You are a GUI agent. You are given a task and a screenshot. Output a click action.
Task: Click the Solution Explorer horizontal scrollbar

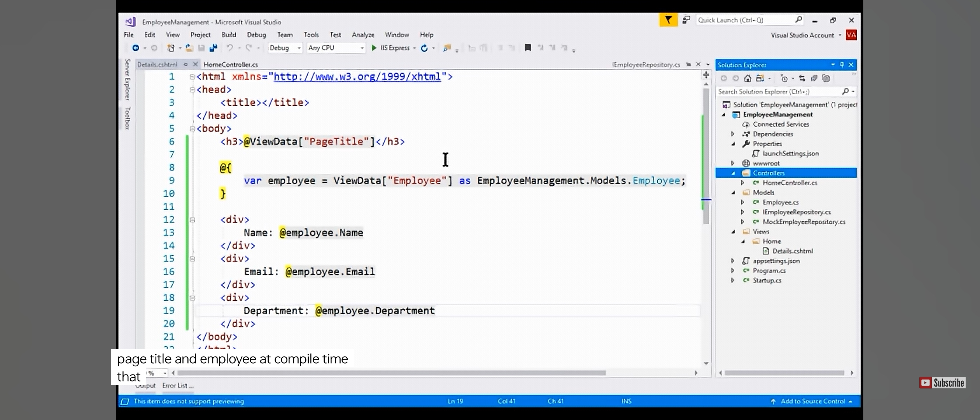coord(784,373)
